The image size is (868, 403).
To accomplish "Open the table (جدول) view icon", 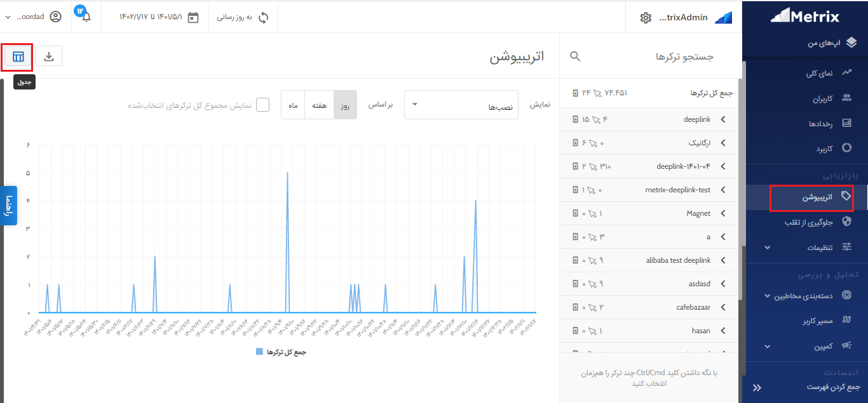I will point(17,56).
